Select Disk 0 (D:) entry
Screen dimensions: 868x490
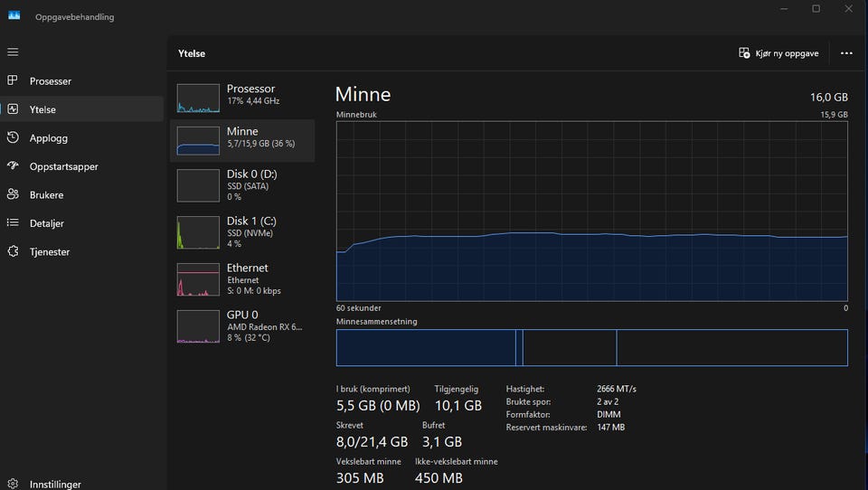coord(242,184)
